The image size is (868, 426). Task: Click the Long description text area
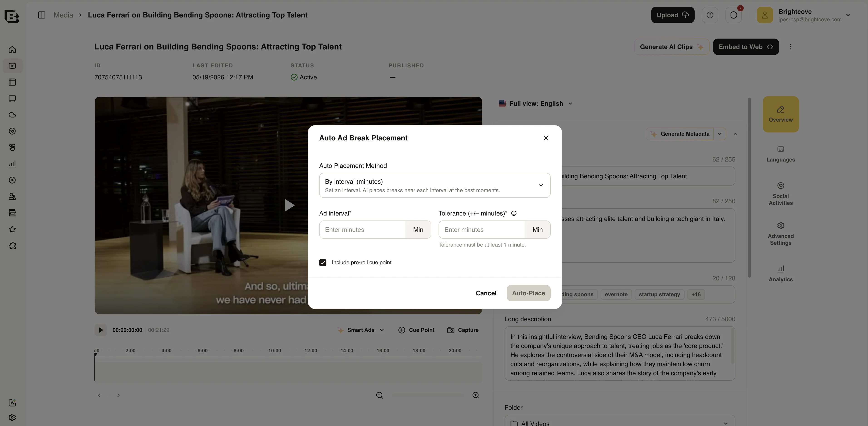click(x=620, y=354)
